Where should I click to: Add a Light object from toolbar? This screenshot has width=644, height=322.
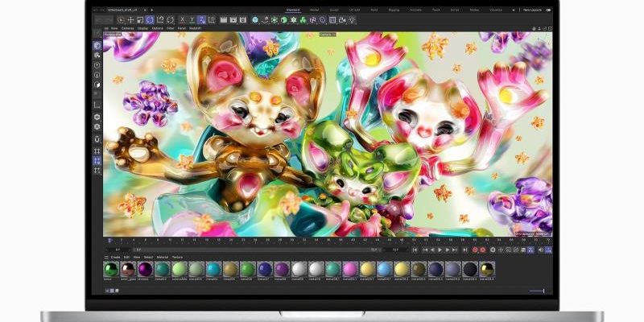(x=352, y=19)
